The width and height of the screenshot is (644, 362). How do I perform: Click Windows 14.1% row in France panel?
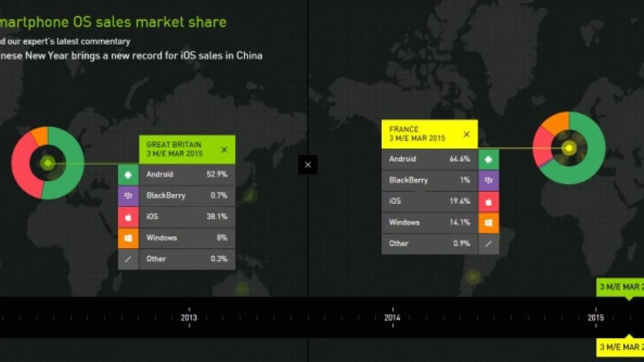pyautogui.click(x=429, y=222)
